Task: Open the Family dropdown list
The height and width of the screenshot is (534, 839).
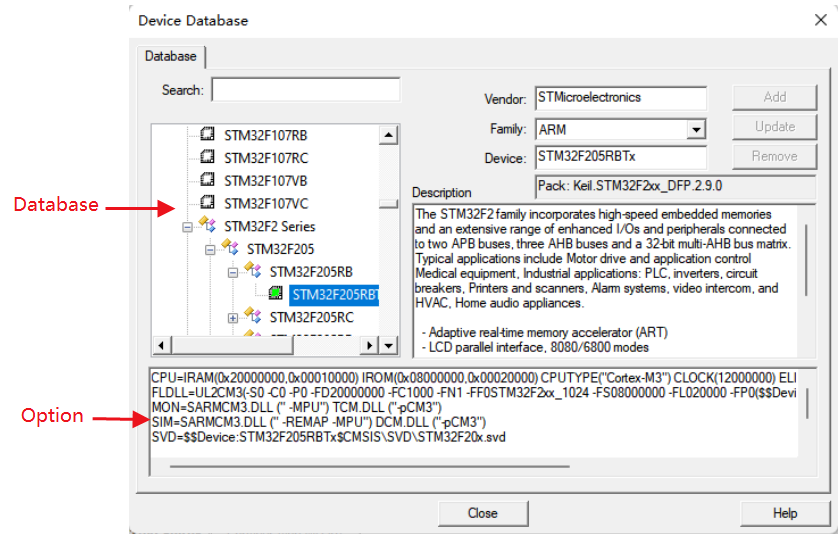Action: tap(696, 130)
